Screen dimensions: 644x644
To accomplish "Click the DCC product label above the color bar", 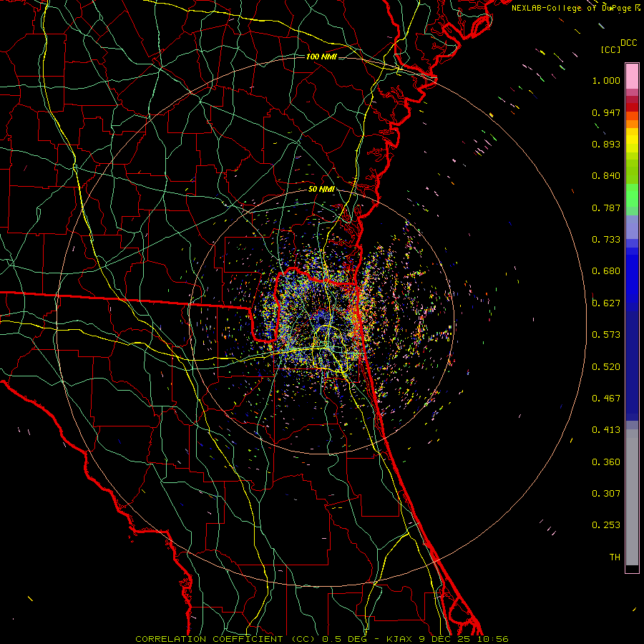I will (x=628, y=43).
